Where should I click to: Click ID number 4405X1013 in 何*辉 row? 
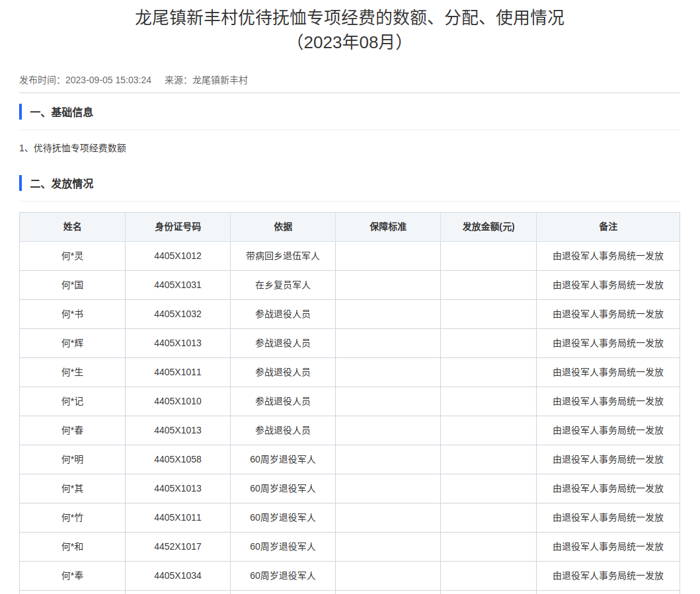(178, 343)
